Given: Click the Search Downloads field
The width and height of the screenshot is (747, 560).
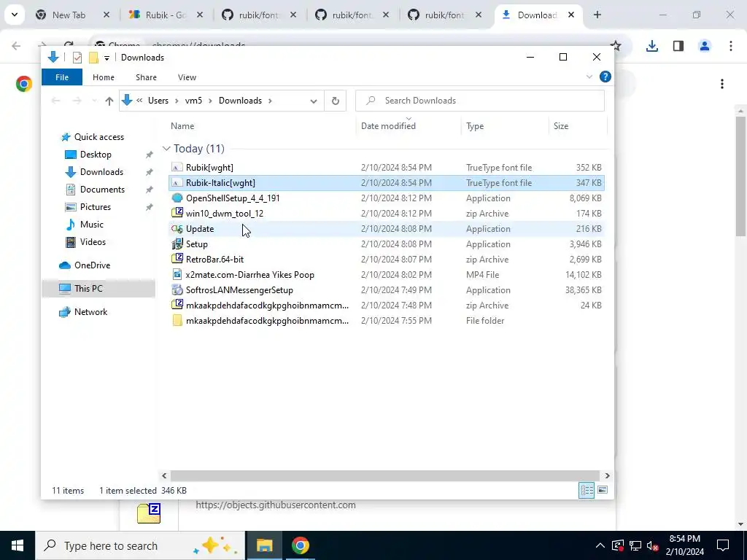Looking at the screenshot, I should point(480,101).
